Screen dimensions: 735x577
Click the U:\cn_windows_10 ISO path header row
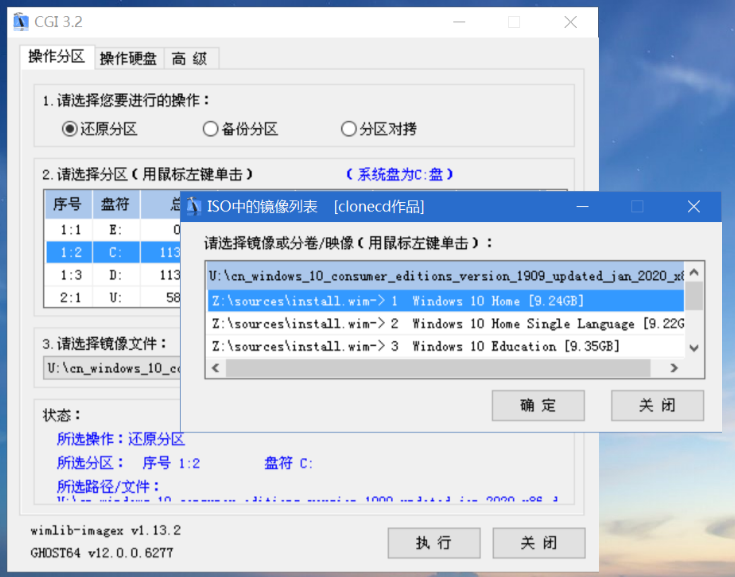pos(446,276)
